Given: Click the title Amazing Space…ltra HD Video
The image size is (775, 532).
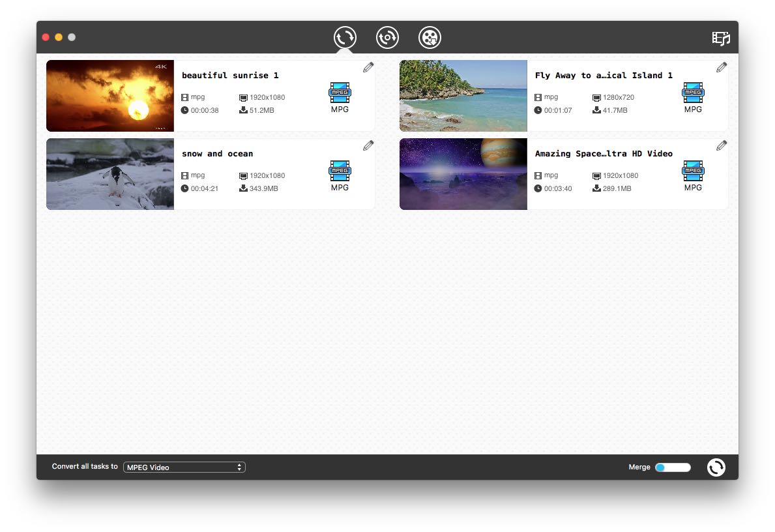Looking at the screenshot, I should [604, 154].
